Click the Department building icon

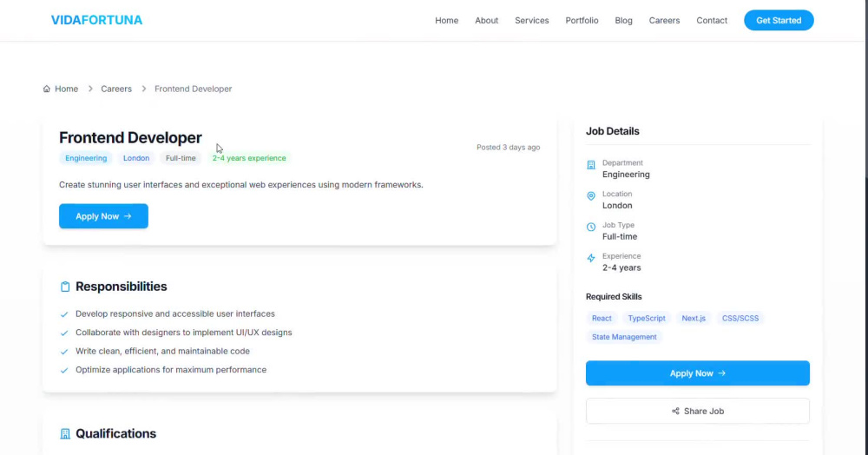[x=590, y=165]
